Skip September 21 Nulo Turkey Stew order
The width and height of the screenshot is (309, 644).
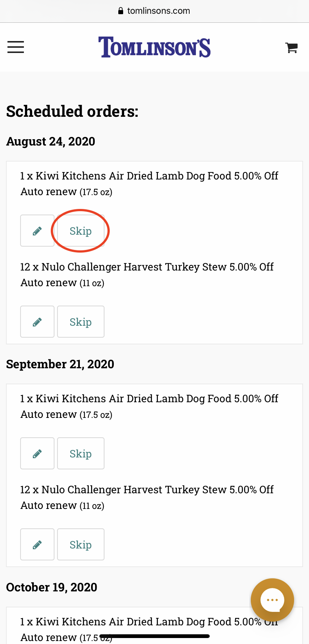click(81, 544)
